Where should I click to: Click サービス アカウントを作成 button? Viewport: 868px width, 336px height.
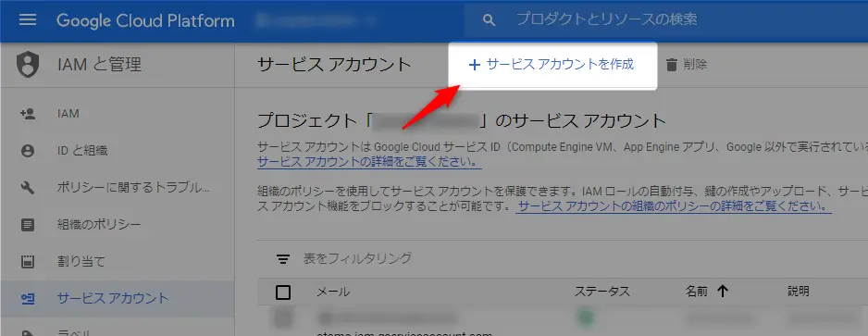552,66
